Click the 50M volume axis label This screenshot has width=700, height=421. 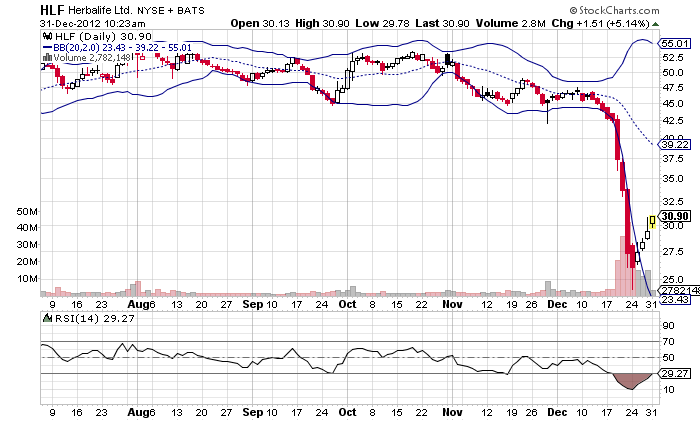[27, 212]
